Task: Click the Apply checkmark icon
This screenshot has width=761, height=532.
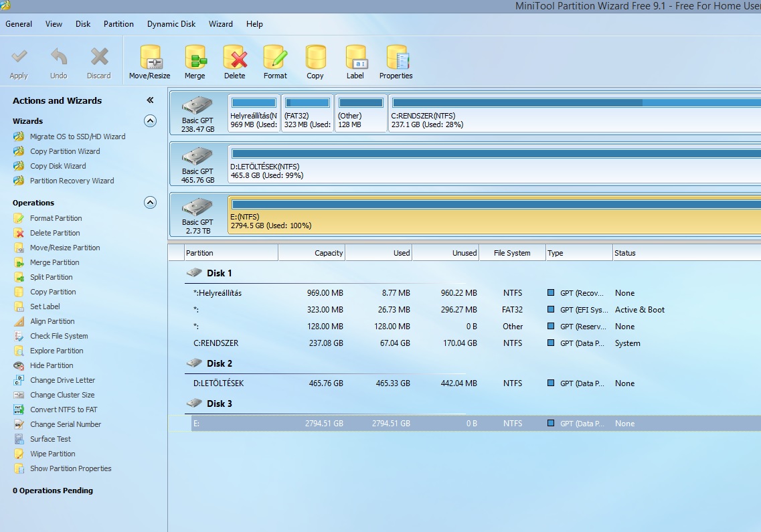Action: tap(19, 57)
